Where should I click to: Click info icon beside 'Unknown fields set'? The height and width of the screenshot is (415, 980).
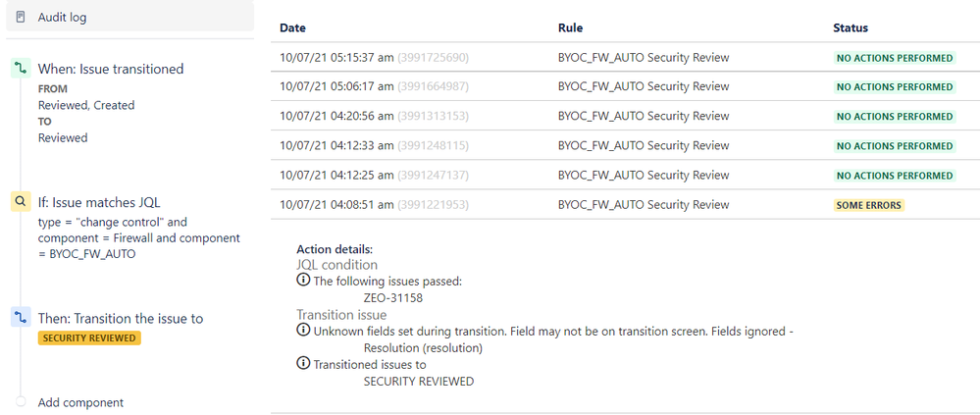[303, 331]
